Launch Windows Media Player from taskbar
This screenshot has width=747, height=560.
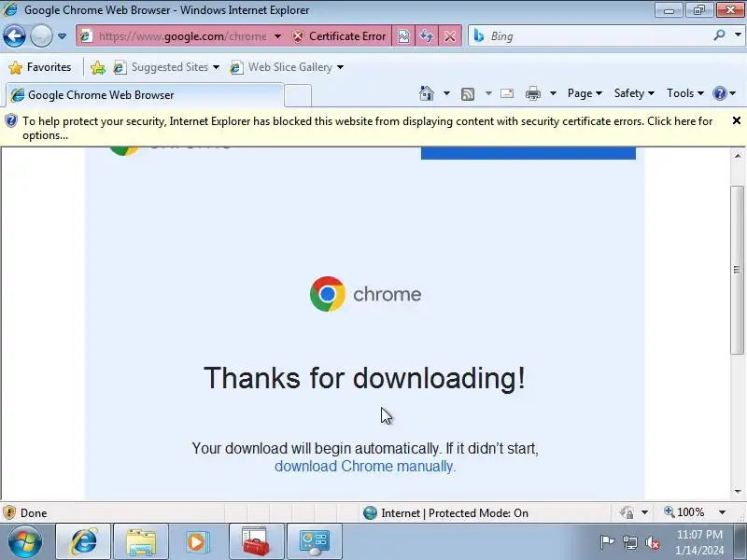[199, 541]
